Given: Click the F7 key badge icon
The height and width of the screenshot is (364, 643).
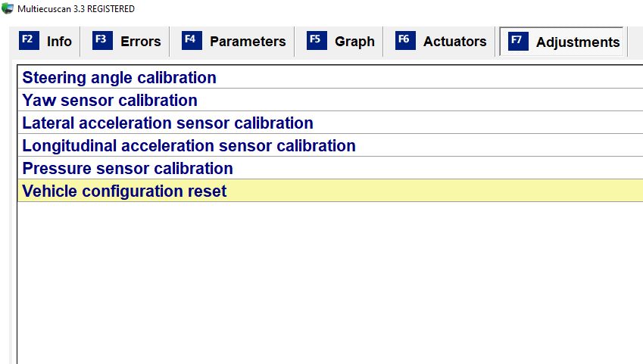Looking at the screenshot, I should (x=519, y=41).
